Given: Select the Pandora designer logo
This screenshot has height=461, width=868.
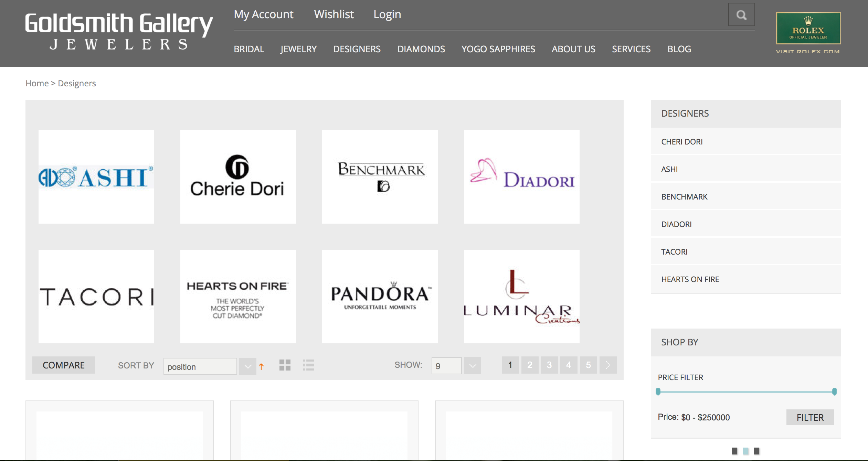Looking at the screenshot, I should point(380,297).
